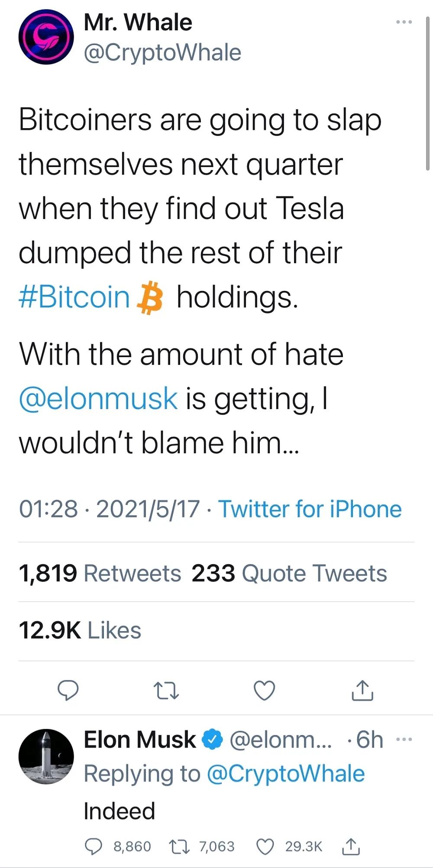Open more options on Elon Musk's reply
The height and width of the screenshot is (868, 433).
[x=404, y=739]
